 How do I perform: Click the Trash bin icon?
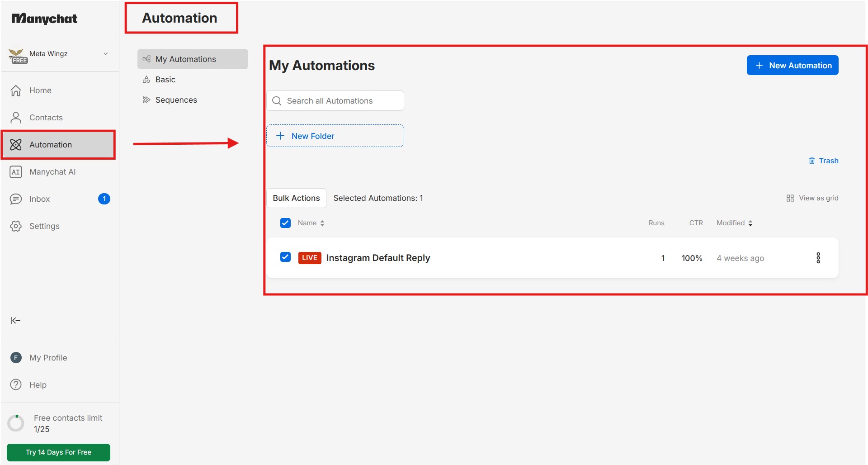pyautogui.click(x=812, y=161)
